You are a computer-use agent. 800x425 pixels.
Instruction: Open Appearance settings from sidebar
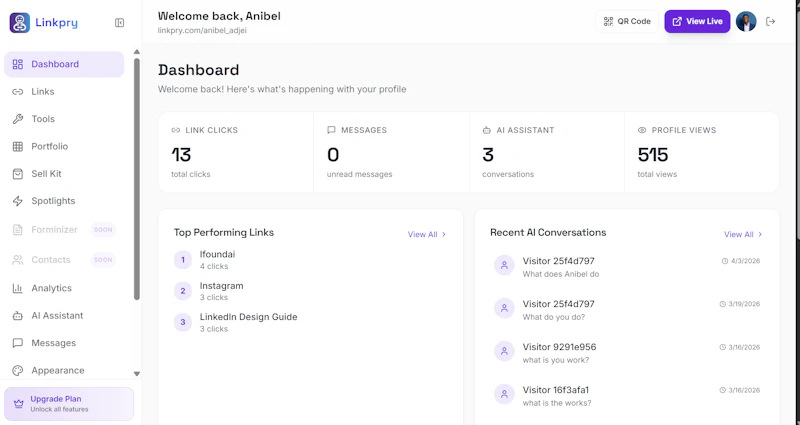click(64, 370)
